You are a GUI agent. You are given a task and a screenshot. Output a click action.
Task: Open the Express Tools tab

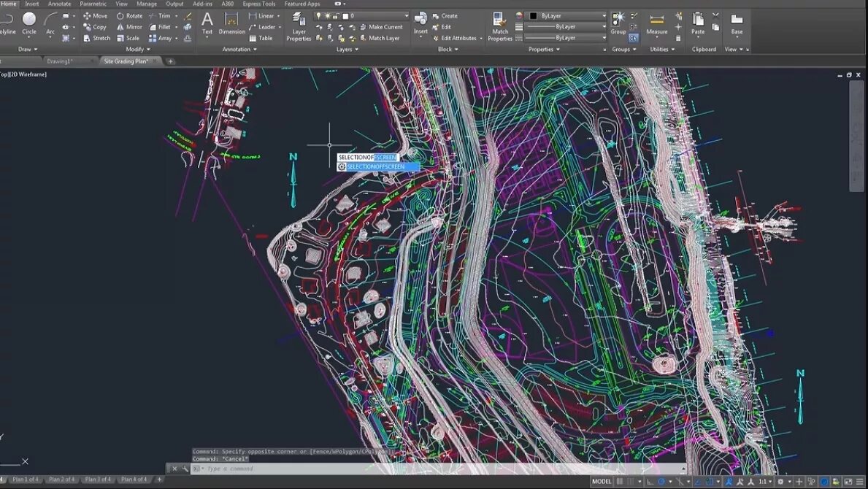pos(259,4)
